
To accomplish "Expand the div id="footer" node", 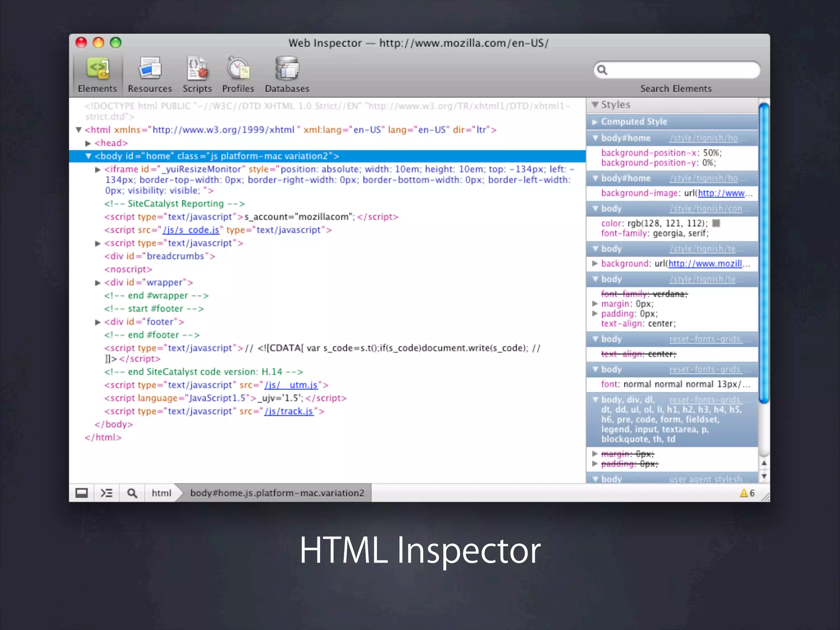I will click(x=98, y=322).
